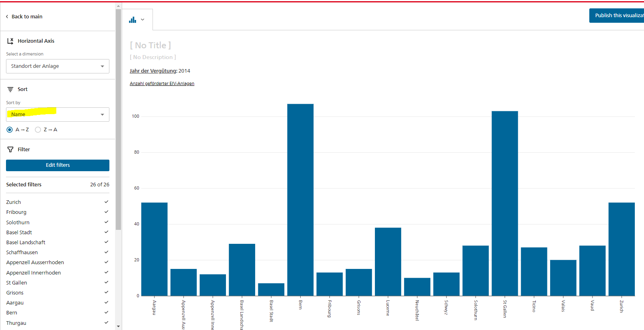Click the Grisons axis label

coord(359,308)
